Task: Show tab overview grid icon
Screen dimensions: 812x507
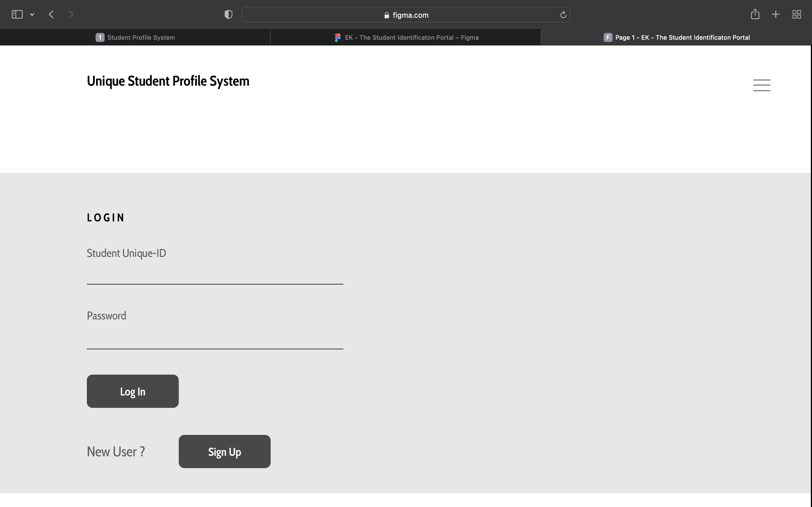Action: (796, 14)
